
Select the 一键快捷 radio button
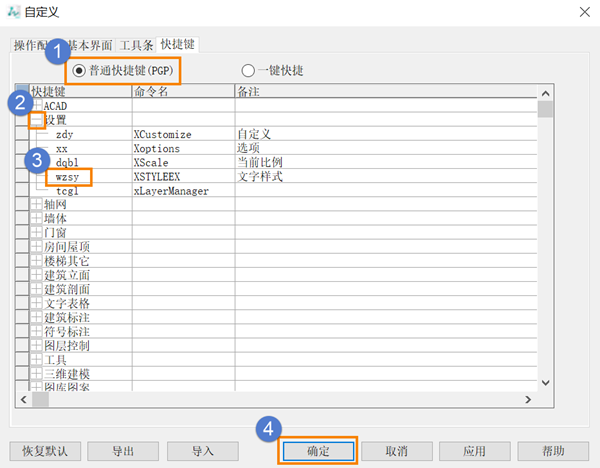tap(248, 71)
